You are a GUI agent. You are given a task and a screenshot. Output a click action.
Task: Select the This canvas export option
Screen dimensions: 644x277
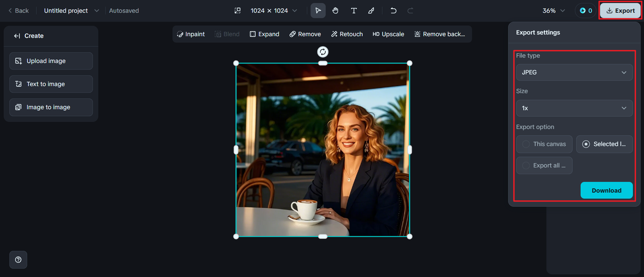pyautogui.click(x=544, y=144)
